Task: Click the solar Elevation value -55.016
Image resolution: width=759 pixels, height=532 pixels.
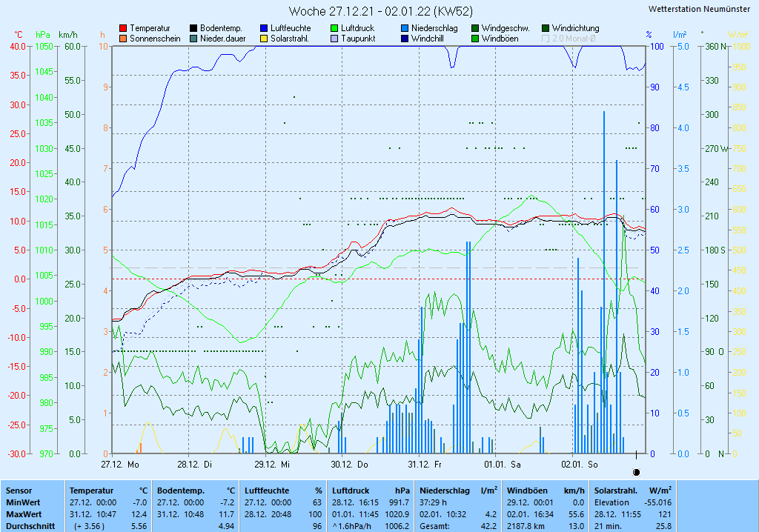Action: pyautogui.click(x=658, y=502)
